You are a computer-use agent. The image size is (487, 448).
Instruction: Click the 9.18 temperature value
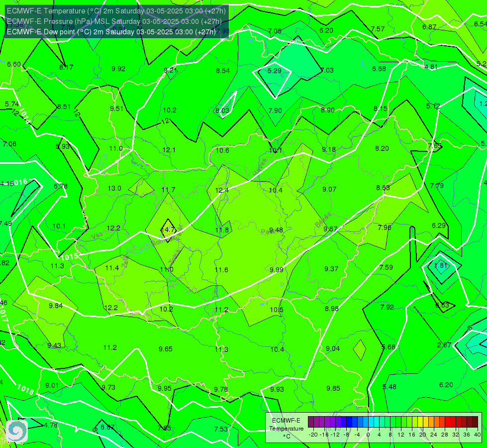tap(329, 150)
